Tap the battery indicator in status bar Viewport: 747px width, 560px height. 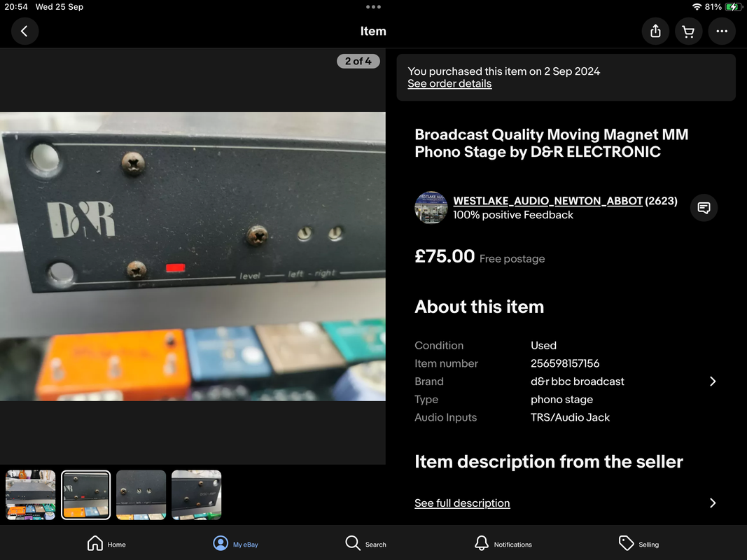click(732, 7)
